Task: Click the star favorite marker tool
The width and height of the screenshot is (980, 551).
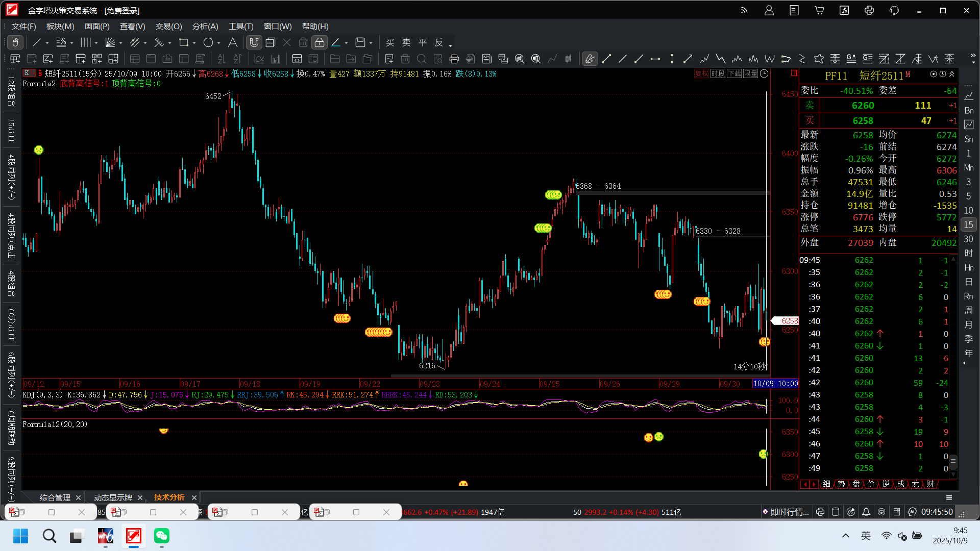Action: [819, 59]
